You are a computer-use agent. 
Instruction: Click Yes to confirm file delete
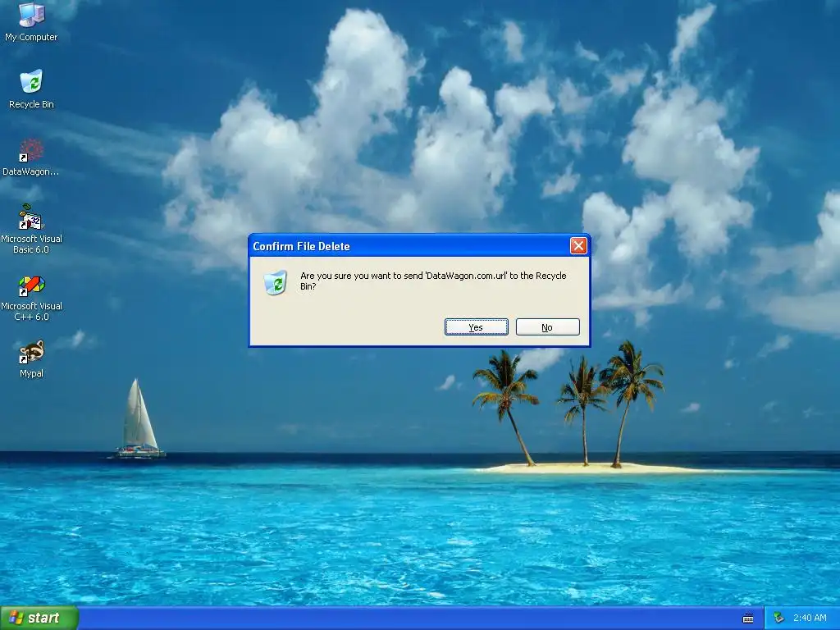(x=477, y=326)
